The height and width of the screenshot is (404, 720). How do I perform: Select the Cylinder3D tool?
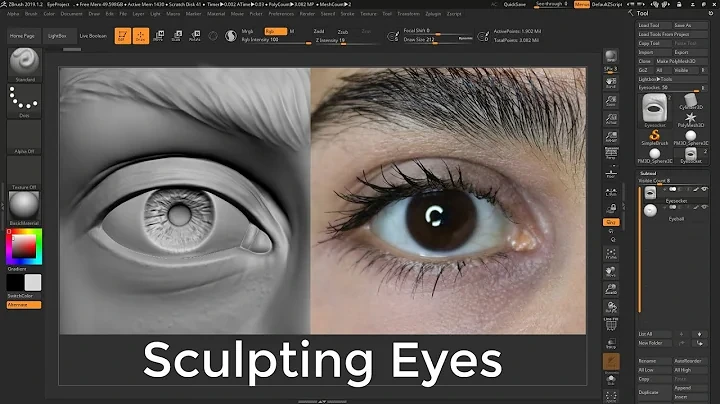pyautogui.click(x=690, y=101)
